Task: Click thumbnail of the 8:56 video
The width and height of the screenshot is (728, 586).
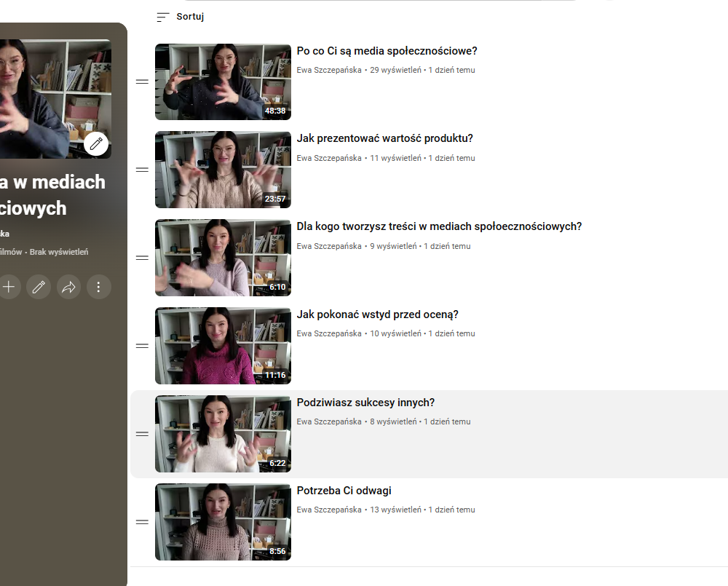Action: [223, 522]
